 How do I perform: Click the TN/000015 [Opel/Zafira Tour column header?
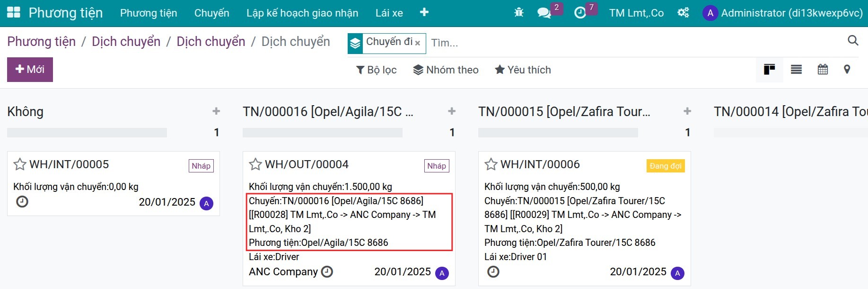pos(564,112)
